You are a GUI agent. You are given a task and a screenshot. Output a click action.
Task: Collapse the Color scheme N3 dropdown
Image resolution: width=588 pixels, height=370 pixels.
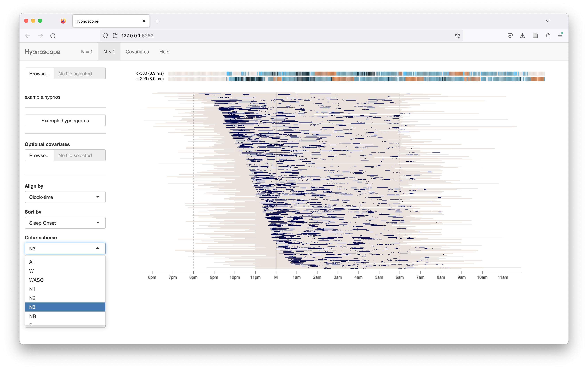tap(65, 249)
